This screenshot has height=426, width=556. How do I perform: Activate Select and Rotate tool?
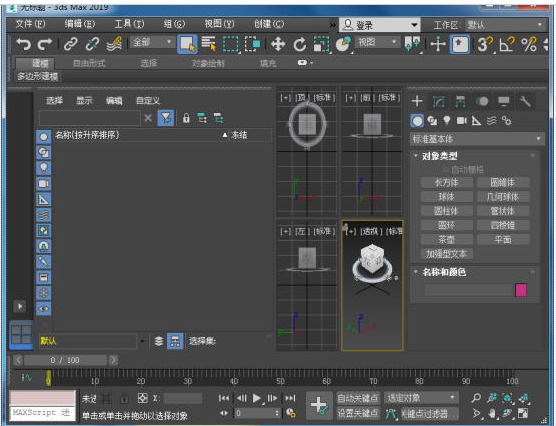point(300,44)
